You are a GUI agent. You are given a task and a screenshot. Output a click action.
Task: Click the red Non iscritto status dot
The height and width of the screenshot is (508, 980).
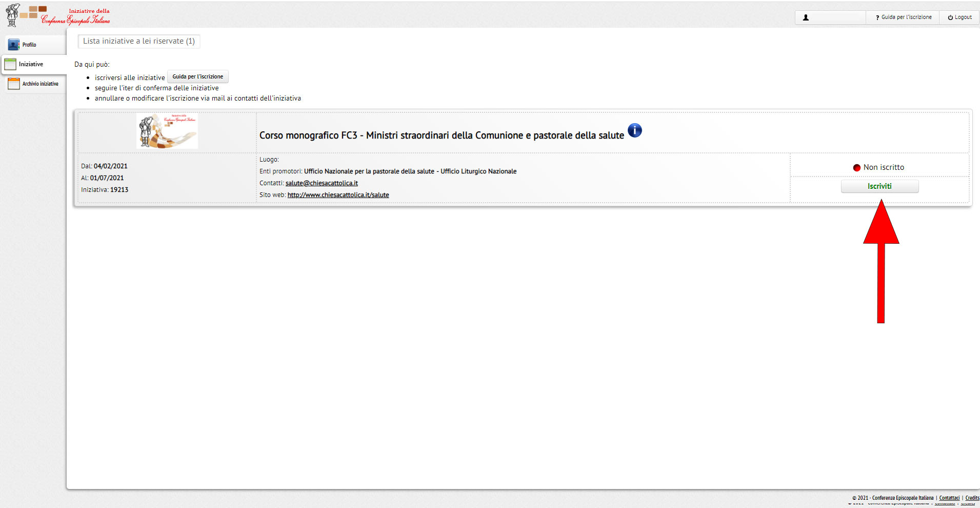[x=856, y=168]
